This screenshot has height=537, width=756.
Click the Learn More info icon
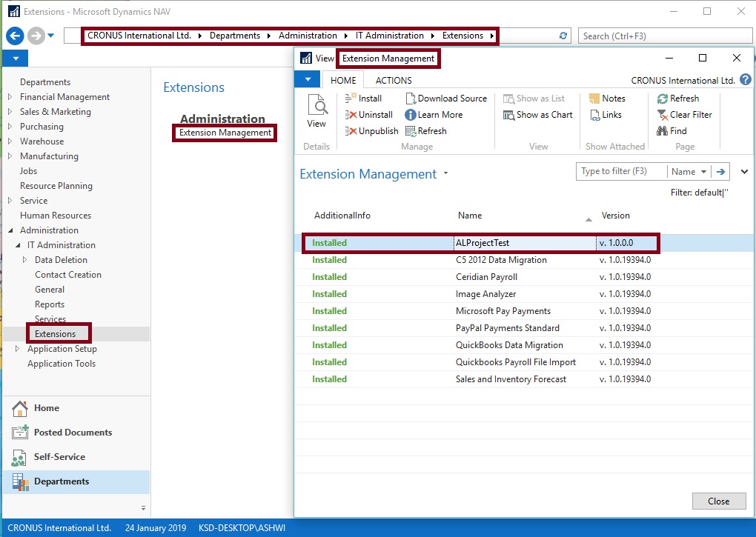click(x=411, y=115)
